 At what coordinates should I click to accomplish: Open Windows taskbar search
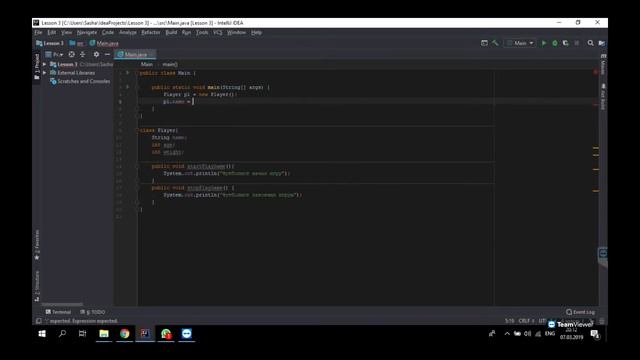point(62,334)
